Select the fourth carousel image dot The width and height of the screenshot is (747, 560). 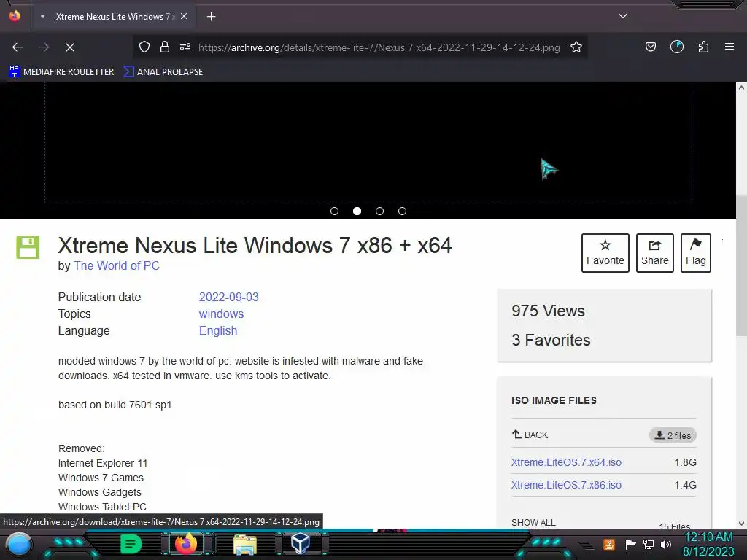click(x=402, y=211)
